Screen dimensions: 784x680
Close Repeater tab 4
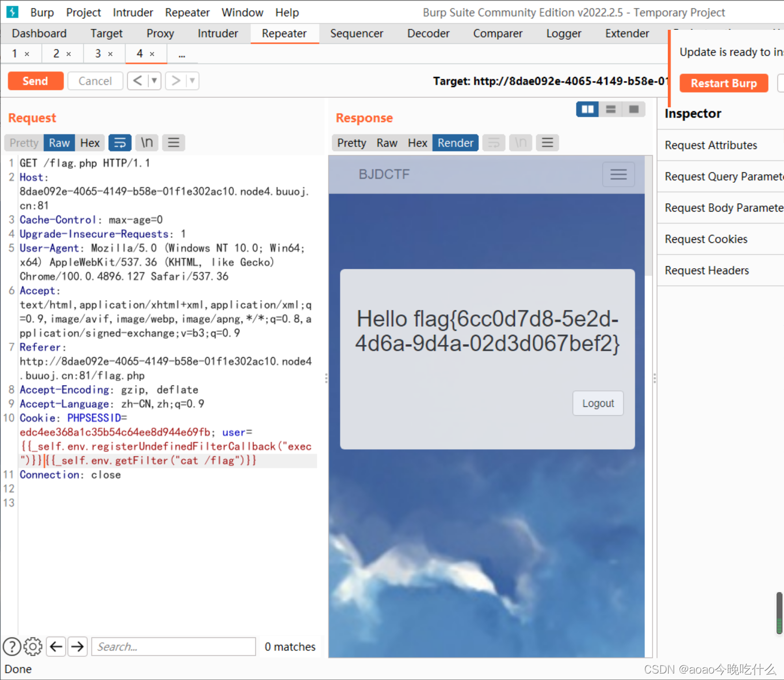152,54
